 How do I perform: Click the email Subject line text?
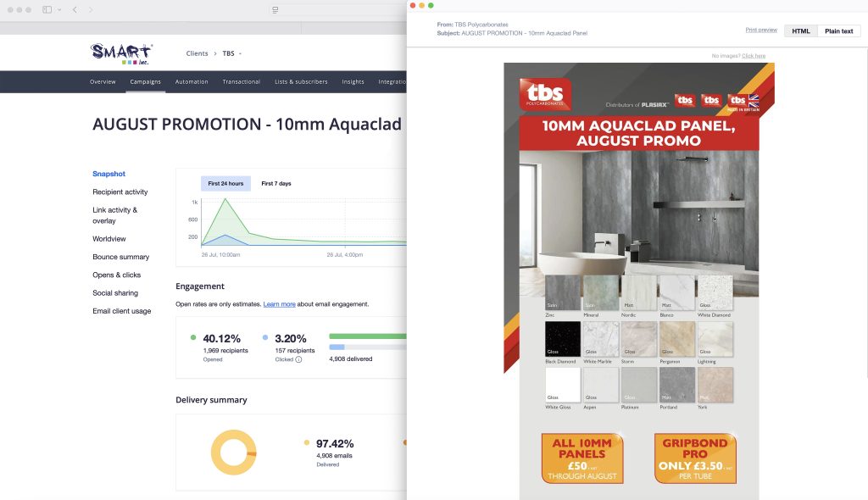pyautogui.click(x=512, y=33)
